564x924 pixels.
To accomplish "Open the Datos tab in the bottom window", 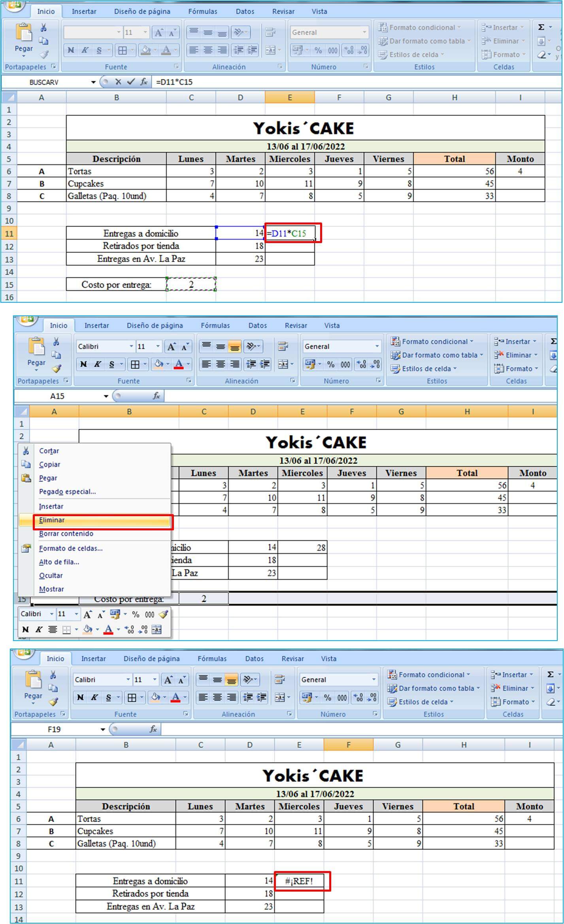I will [x=254, y=659].
